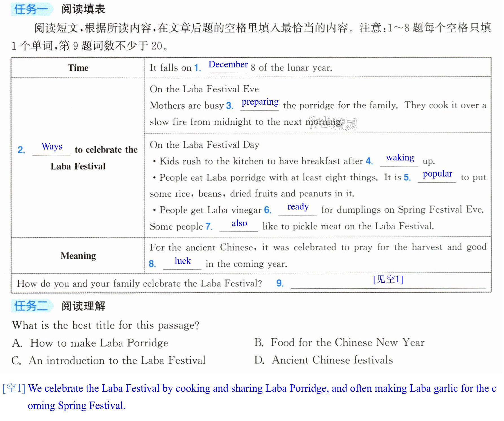Click the blank 5 answer popular
Image resolution: width=504 pixels, height=421 pixels.
pyautogui.click(x=437, y=174)
